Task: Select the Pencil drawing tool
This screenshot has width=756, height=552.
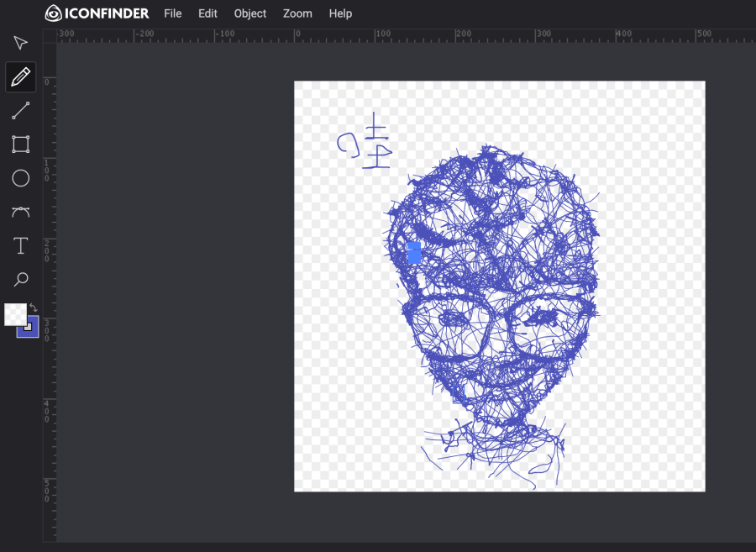Action: point(20,76)
